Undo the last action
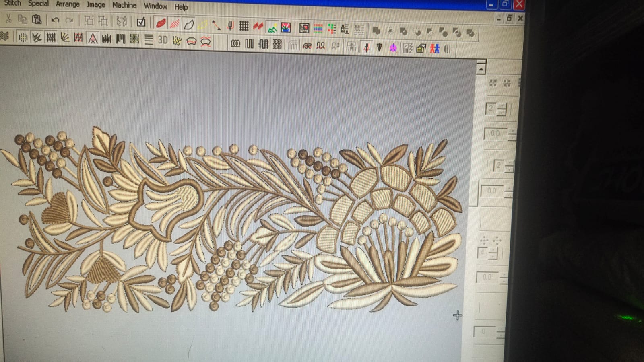 pyautogui.click(x=55, y=20)
